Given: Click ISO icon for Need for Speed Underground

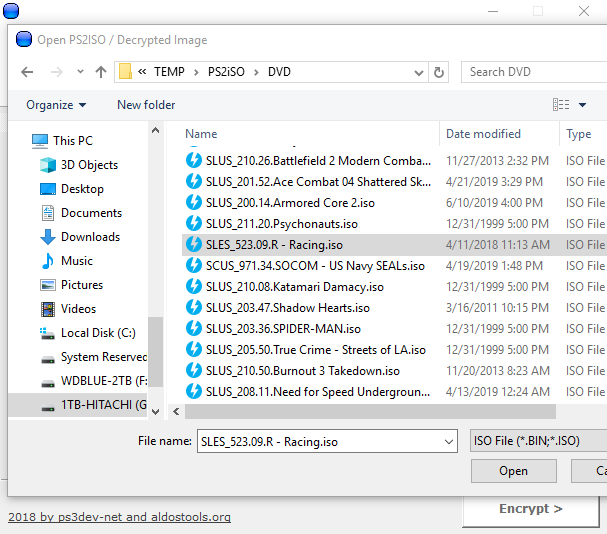Looking at the screenshot, I should point(194,391).
